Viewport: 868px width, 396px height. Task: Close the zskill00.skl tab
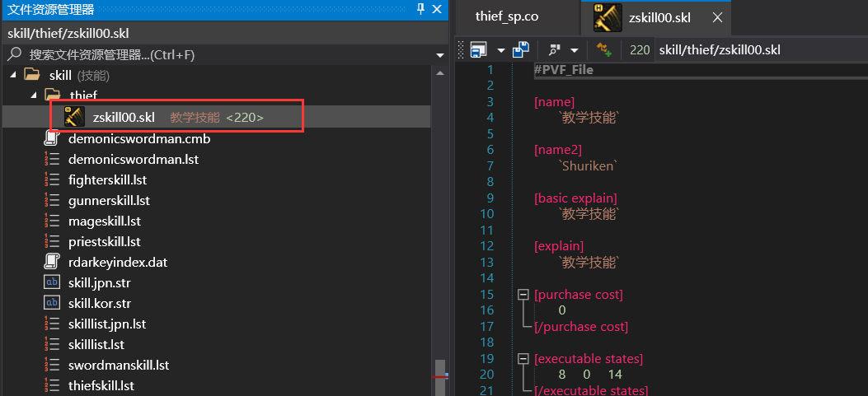717,17
